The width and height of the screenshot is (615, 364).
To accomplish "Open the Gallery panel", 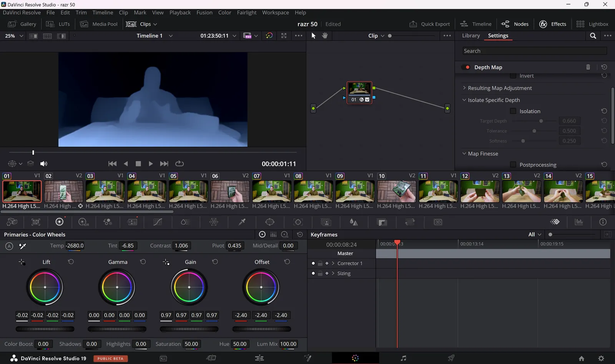I will (22, 24).
